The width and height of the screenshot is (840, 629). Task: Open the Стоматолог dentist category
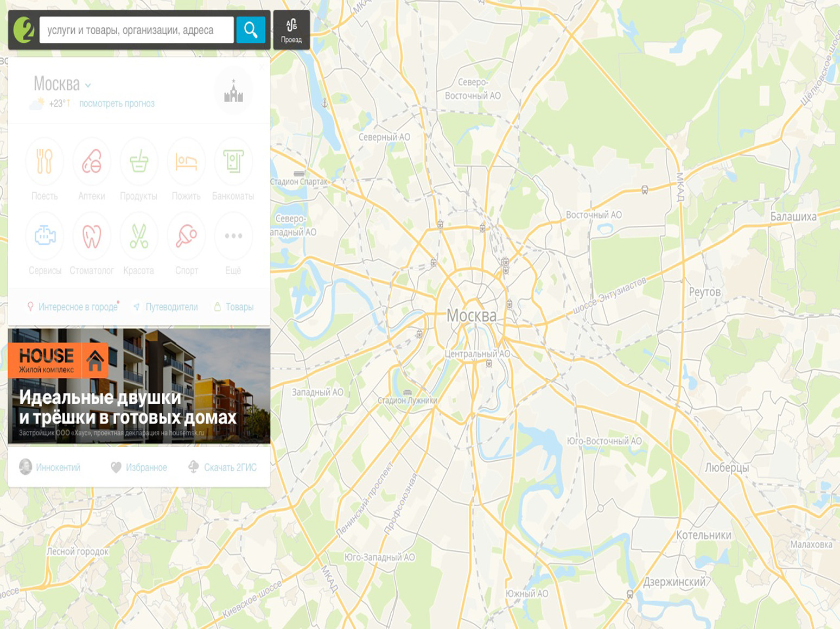92,236
